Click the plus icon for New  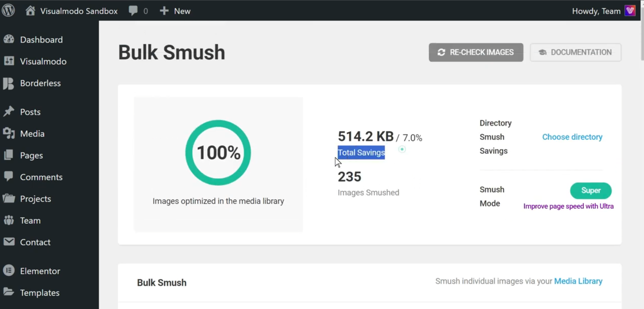tap(164, 11)
